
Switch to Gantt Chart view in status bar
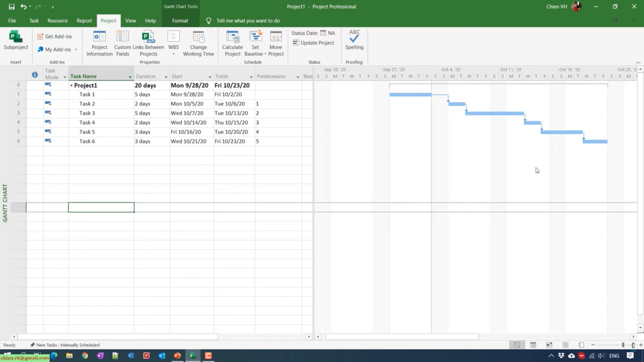pos(517,345)
